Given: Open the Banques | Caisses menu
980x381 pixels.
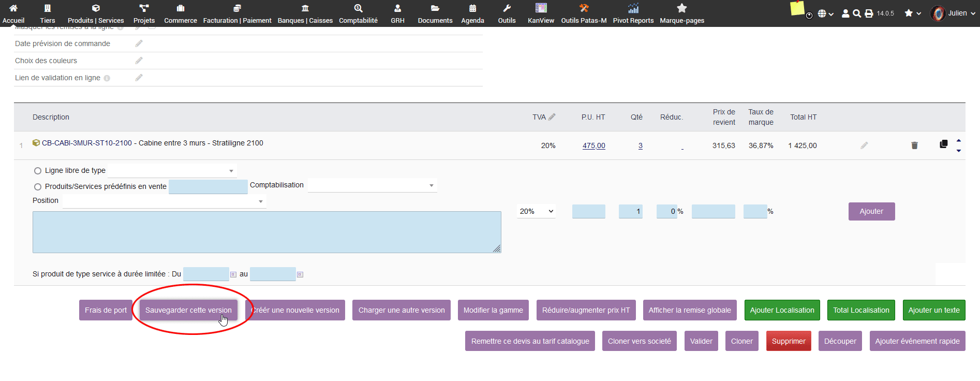Looking at the screenshot, I should click(x=305, y=13).
